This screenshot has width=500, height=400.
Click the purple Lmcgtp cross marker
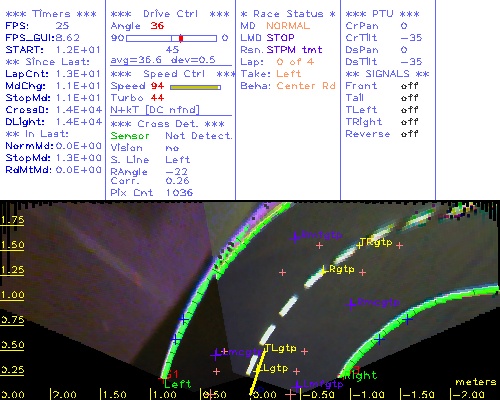[x=216, y=354]
